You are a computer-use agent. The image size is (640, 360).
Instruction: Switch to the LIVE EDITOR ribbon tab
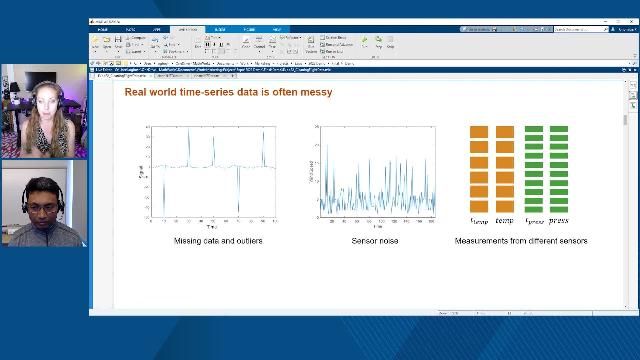[x=188, y=29]
